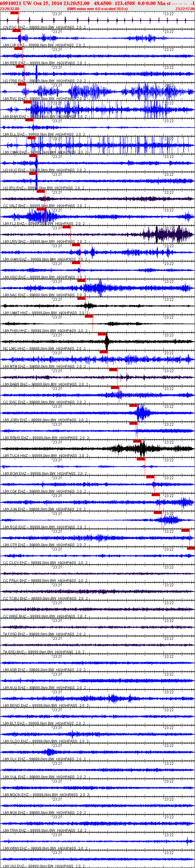Select the UW.MOON.EHZ station label
The height and width of the screenshot is (868, 195).
pyautogui.click(x=46, y=795)
